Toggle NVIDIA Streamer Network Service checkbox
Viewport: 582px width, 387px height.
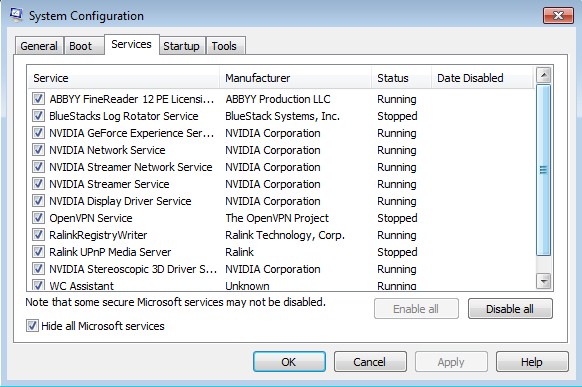[38, 167]
